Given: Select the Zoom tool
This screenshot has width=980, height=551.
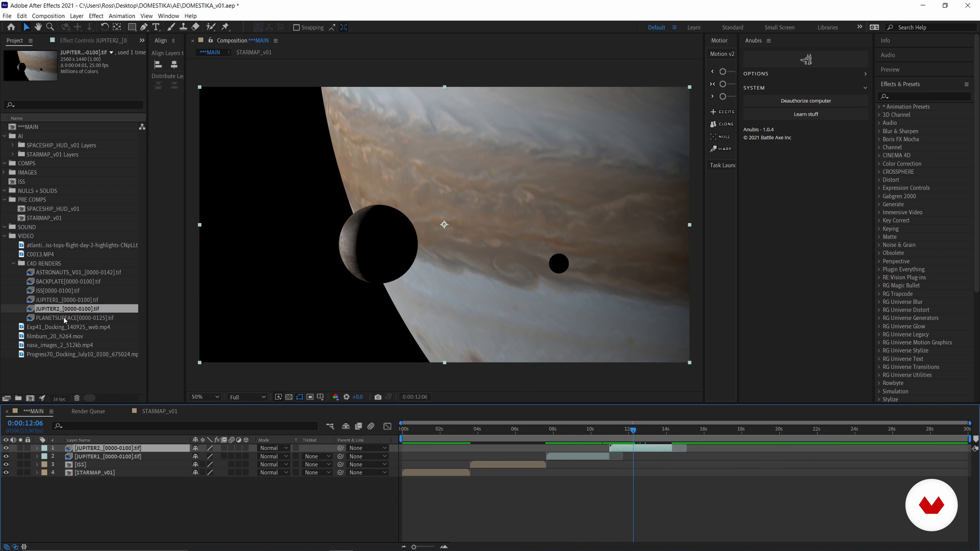Looking at the screenshot, I should (50, 27).
